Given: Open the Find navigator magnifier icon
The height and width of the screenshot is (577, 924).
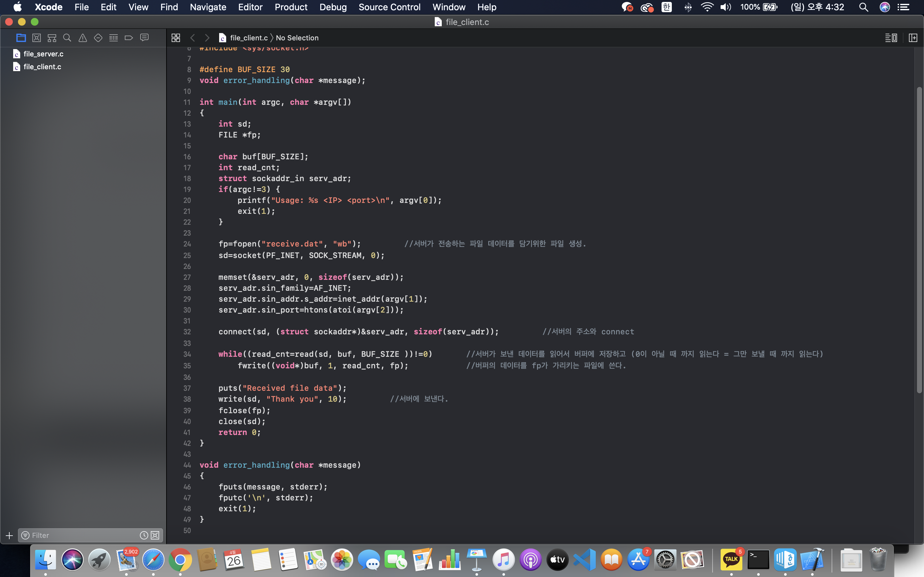Looking at the screenshot, I should [x=67, y=38].
